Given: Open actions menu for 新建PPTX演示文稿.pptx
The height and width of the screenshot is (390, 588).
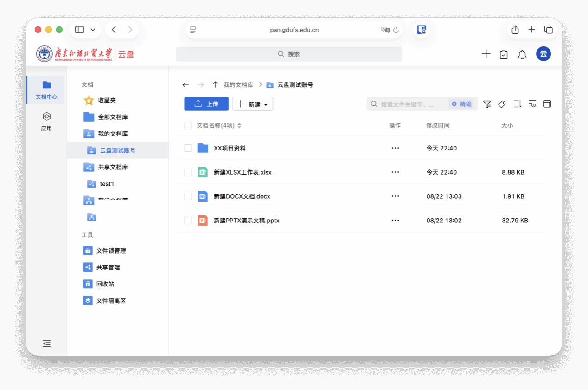Looking at the screenshot, I should (x=395, y=221).
